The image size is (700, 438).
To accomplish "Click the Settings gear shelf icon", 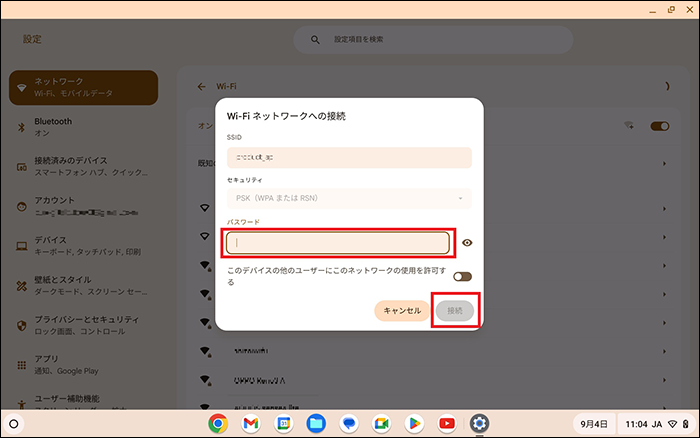I will [x=480, y=423].
